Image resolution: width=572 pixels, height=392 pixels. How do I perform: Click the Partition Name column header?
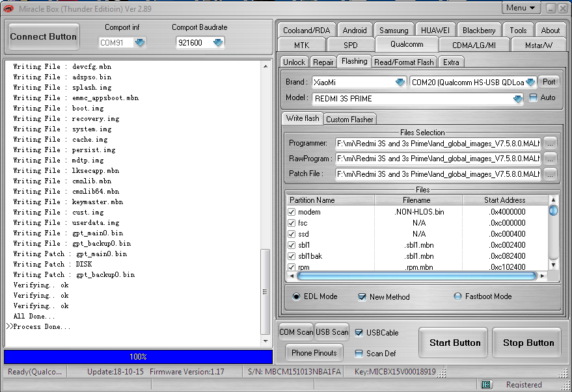tap(331, 200)
